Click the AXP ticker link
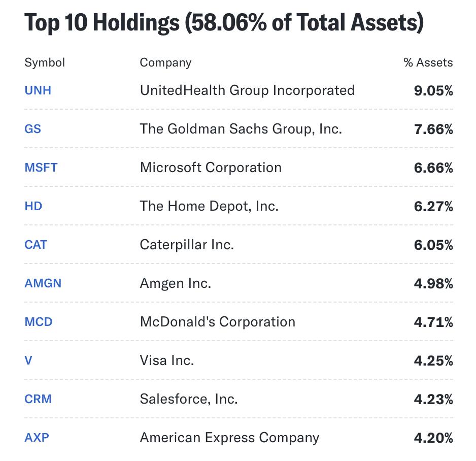The width and height of the screenshot is (476, 461). 37,438
